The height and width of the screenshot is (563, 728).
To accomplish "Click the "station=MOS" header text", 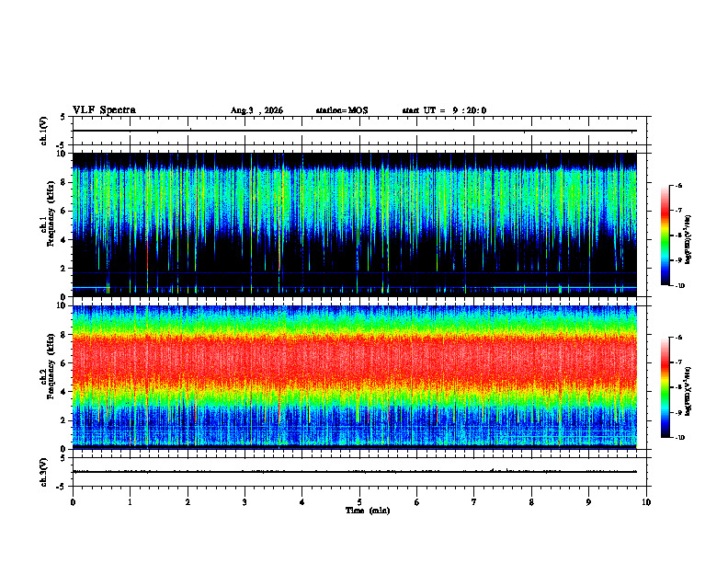I will [x=342, y=110].
